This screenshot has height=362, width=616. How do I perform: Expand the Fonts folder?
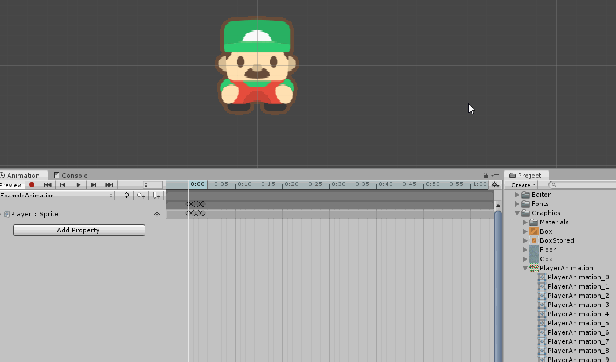[517, 204]
